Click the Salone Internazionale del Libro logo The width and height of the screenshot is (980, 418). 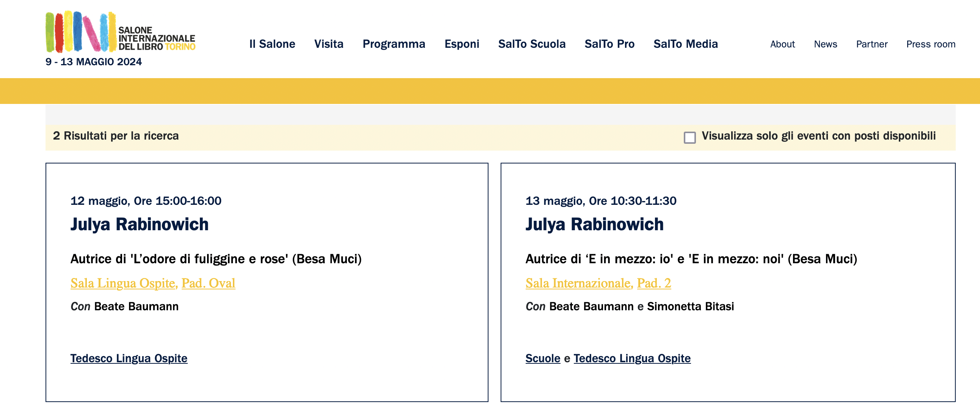120,32
